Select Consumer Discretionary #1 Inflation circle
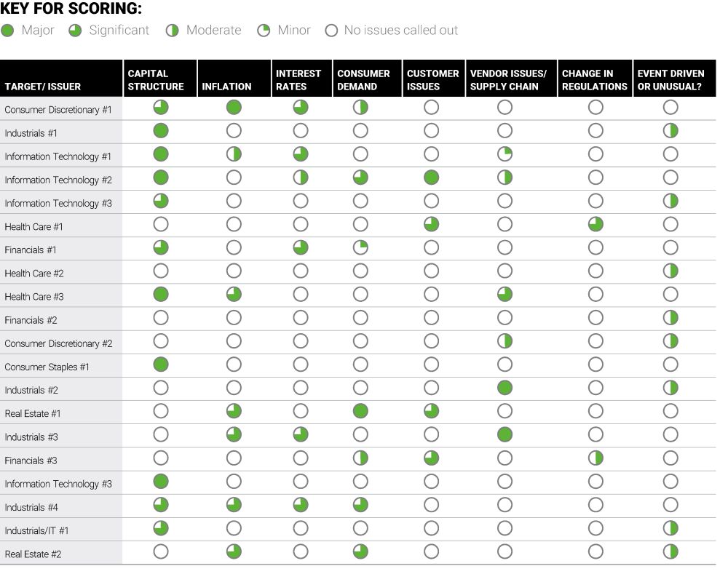Image resolution: width=728 pixels, height=582 pixels. click(234, 108)
